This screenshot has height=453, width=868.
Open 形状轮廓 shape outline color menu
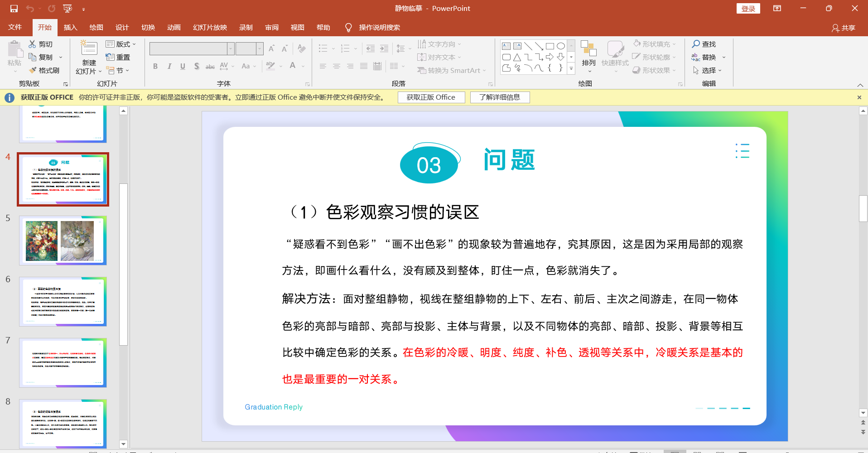coord(655,57)
